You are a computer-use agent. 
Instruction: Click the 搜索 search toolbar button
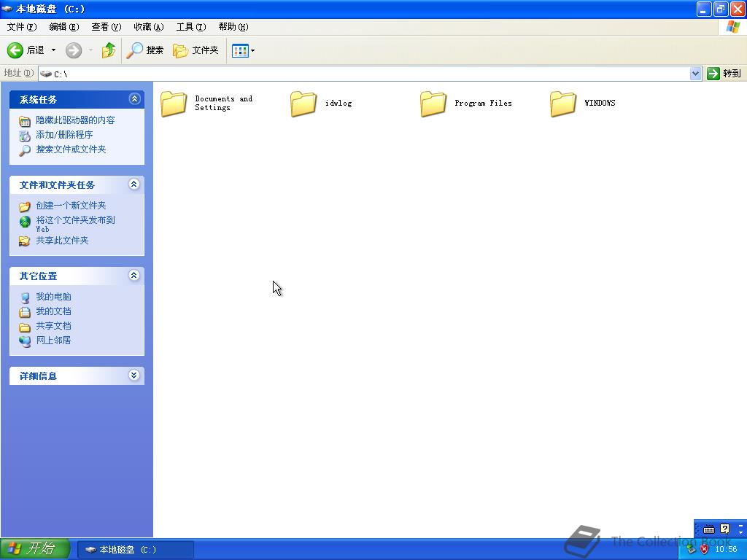coord(145,50)
